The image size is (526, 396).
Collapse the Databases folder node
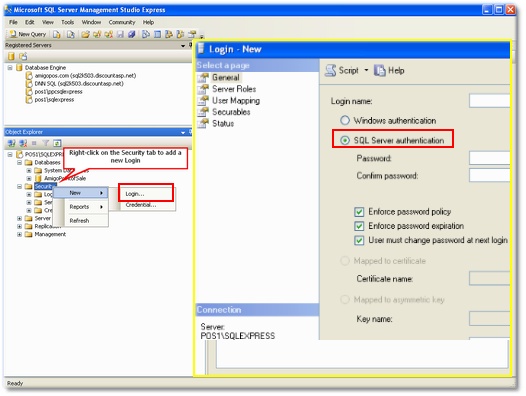click(x=19, y=162)
